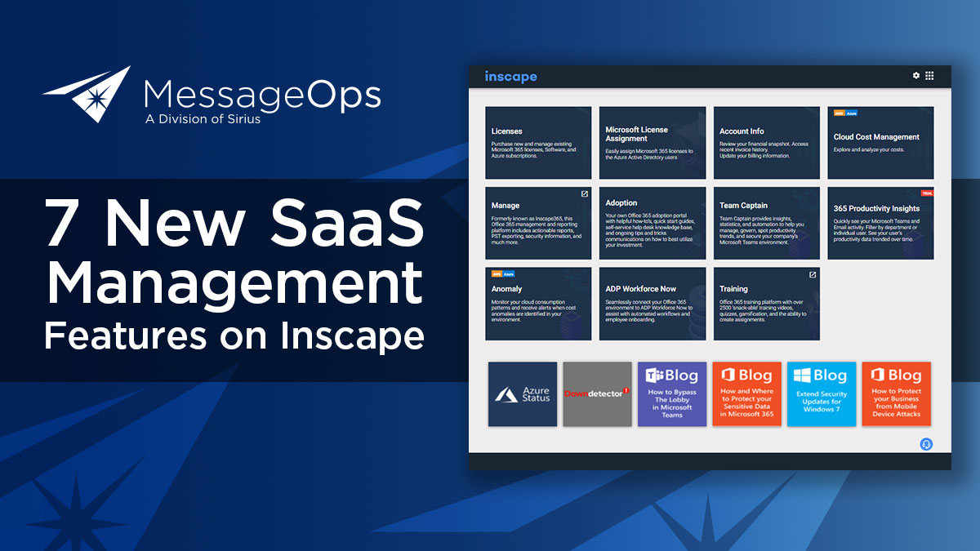Open the Account Info tile
This screenshot has height=551, width=980.
pos(767,143)
